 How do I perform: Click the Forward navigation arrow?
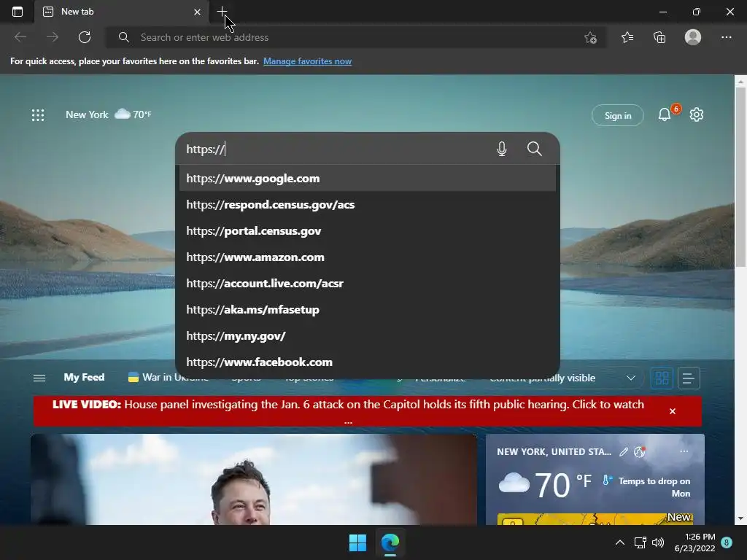pos(53,37)
